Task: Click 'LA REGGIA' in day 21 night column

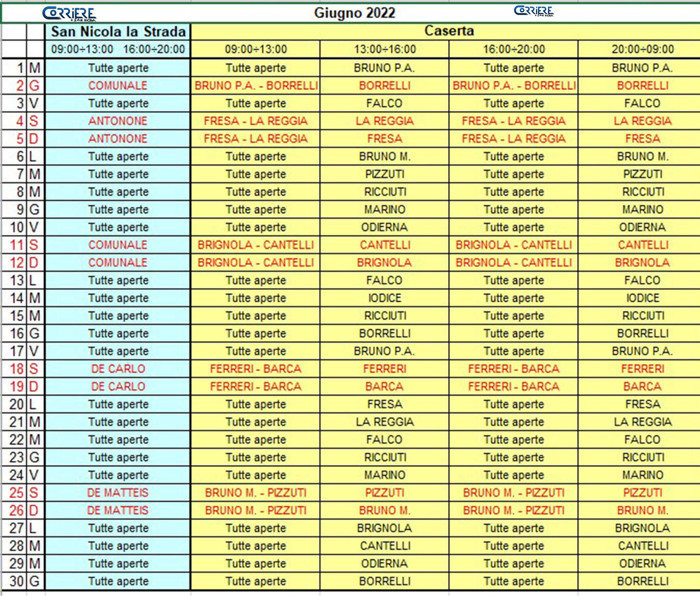Action: pyautogui.click(x=642, y=422)
